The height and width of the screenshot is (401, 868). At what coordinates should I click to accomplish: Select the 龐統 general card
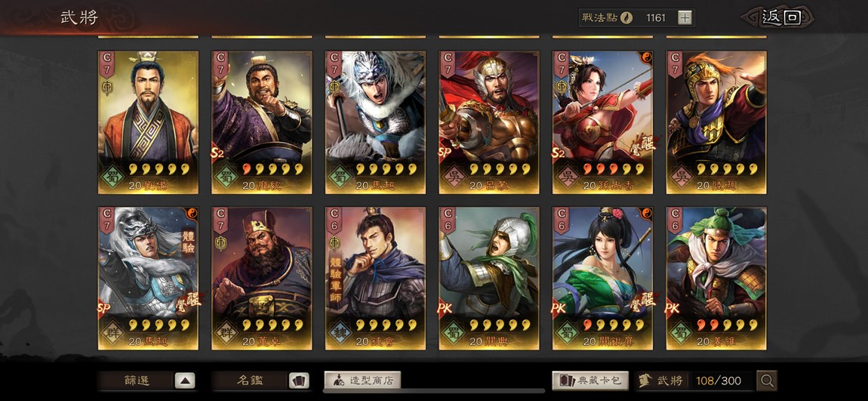point(262,122)
